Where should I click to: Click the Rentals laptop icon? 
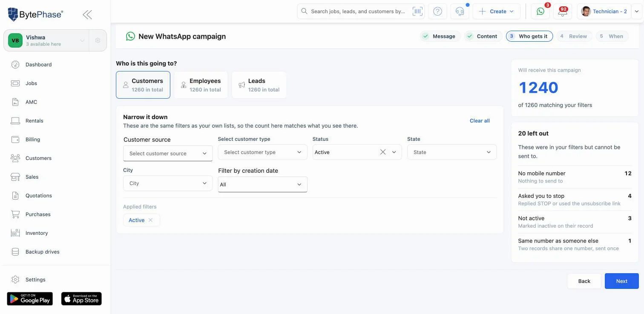(15, 121)
